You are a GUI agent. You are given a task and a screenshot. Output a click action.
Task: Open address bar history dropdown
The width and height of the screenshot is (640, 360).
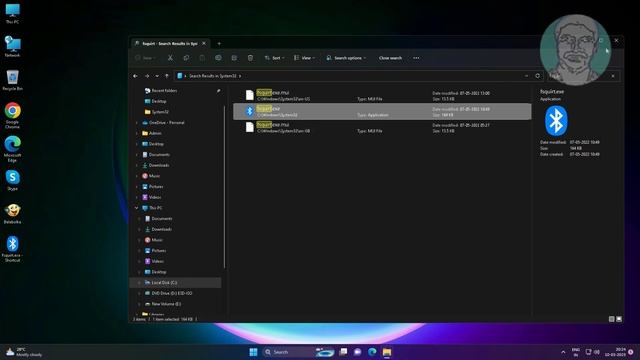[527, 76]
